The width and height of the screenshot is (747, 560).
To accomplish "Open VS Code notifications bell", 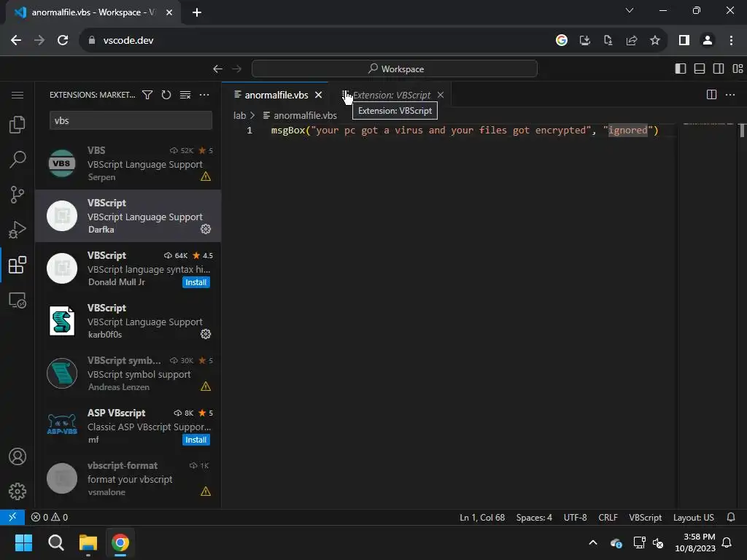I will coord(731,517).
